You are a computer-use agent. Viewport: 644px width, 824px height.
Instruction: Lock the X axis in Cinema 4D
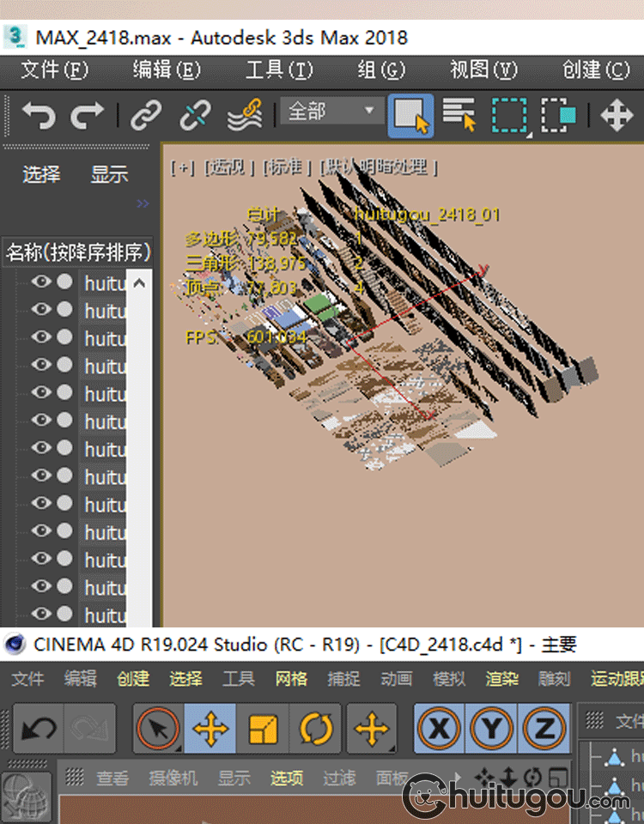(x=439, y=729)
